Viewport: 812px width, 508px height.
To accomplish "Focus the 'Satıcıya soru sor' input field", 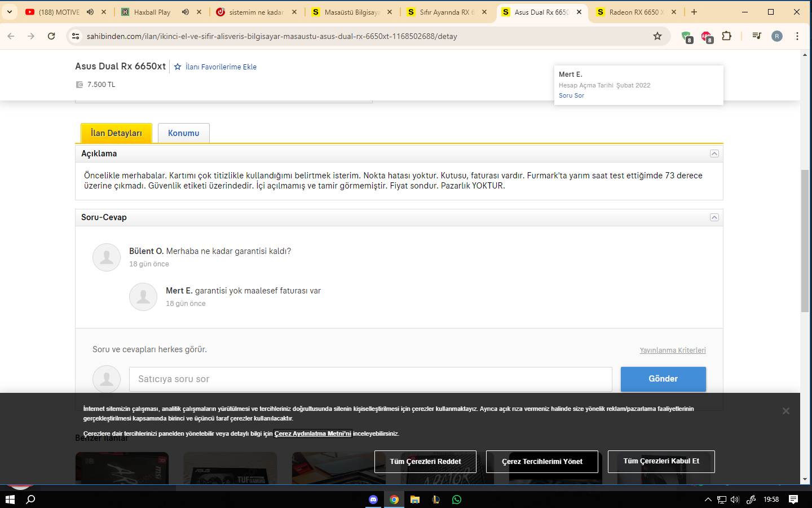I will pyautogui.click(x=370, y=379).
